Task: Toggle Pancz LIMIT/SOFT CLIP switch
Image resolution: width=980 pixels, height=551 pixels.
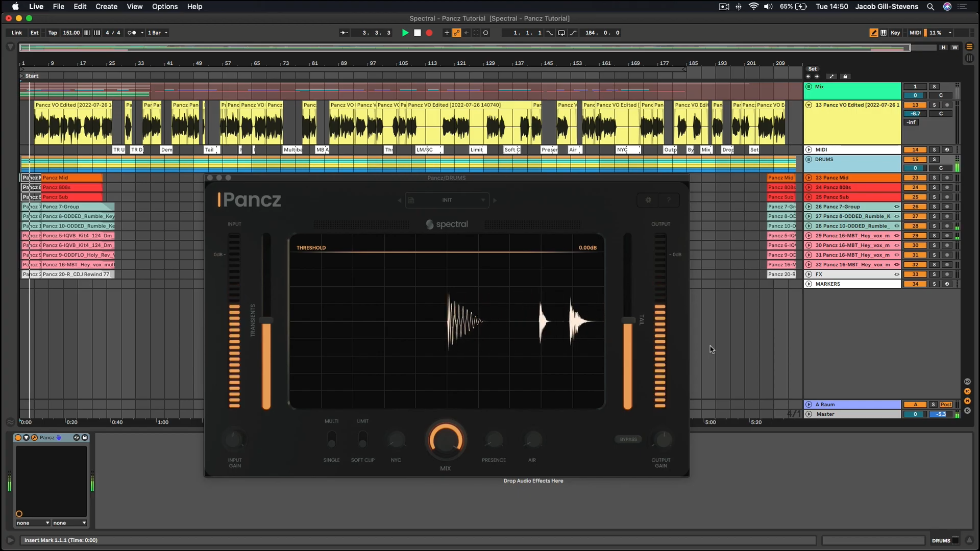Action: click(x=363, y=439)
